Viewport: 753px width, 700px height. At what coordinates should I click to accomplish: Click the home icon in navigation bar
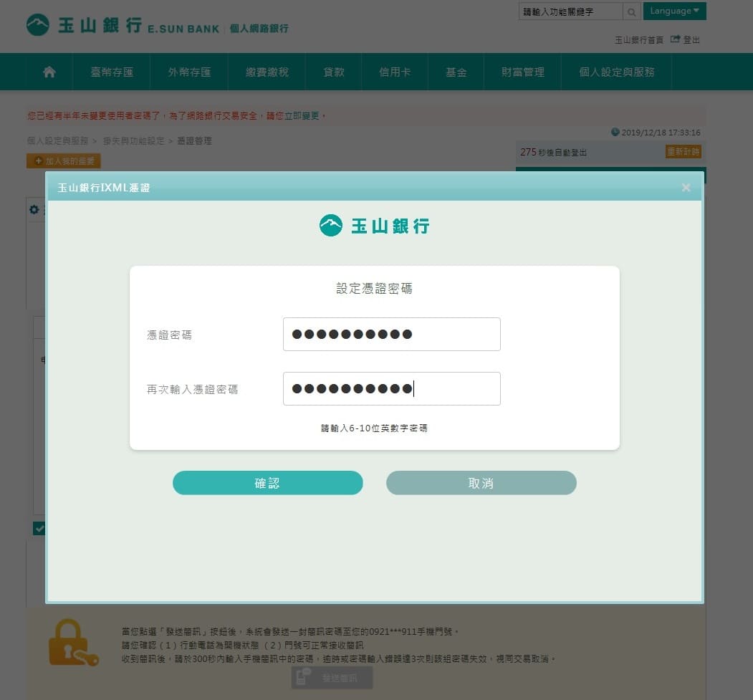coord(49,72)
